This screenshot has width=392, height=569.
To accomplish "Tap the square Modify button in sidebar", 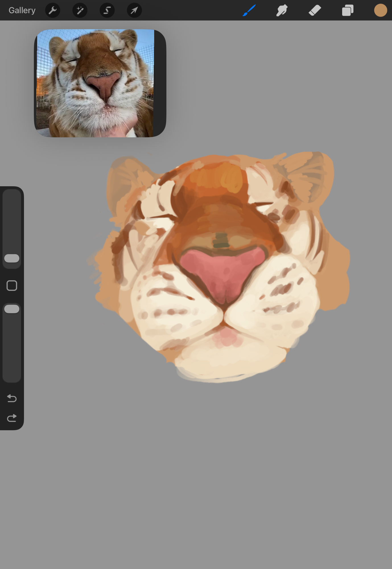I will [12, 286].
